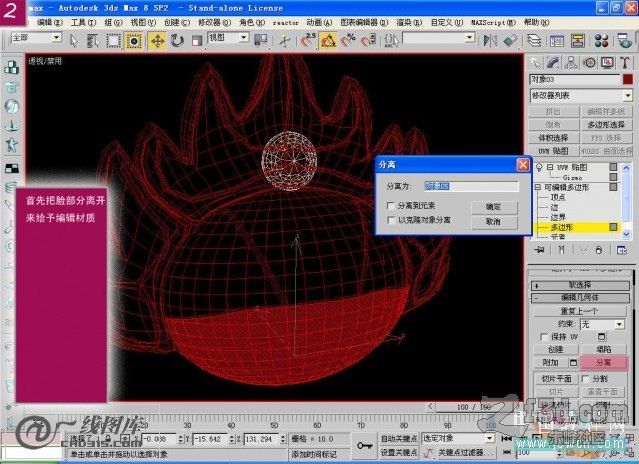
Task: Click the Set Keys key icon
Action: pos(364,446)
